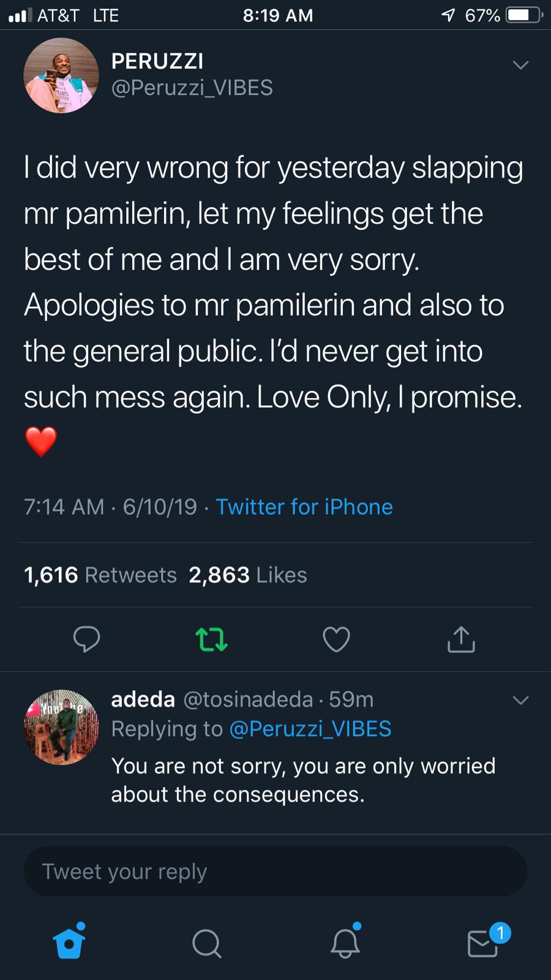
Task: Expand adeda reply options chevron
Action: click(520, 700)
